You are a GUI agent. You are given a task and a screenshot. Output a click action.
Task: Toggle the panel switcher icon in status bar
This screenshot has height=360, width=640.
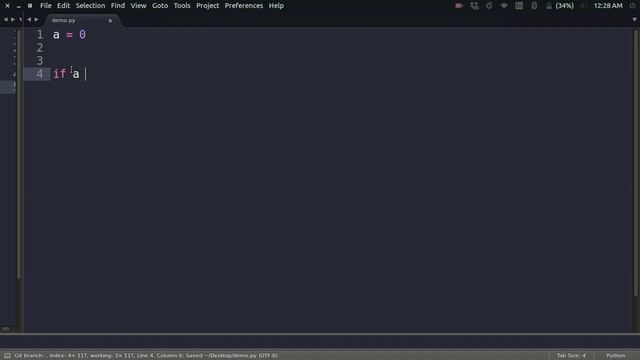pyautogui.click(x=7, y=356)
